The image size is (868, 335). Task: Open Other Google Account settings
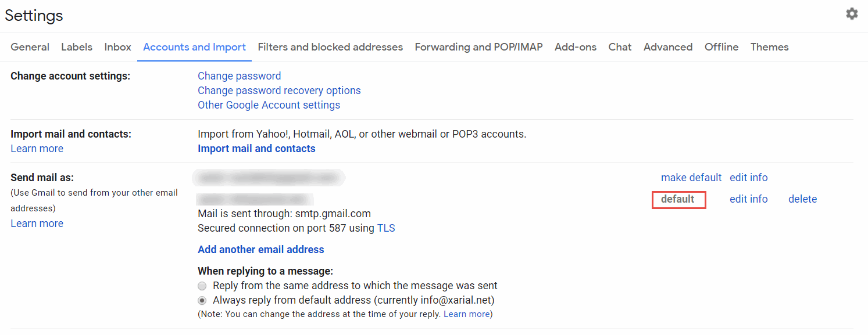click(269, 105)
